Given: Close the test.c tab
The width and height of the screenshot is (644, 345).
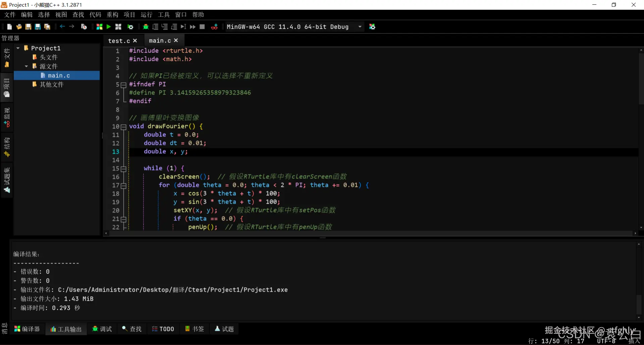Looking at the screenshot, I should click(x=135, y=41).
